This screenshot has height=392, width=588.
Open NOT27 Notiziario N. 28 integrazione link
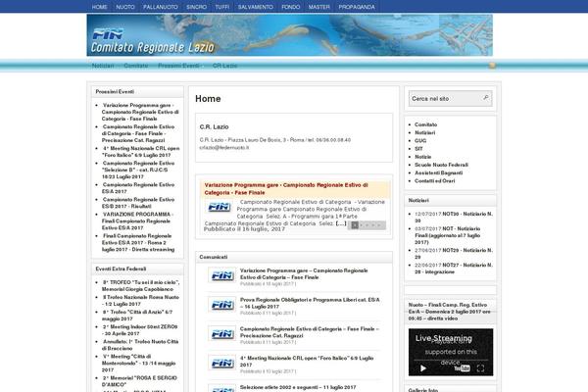(x=454, y=269)
